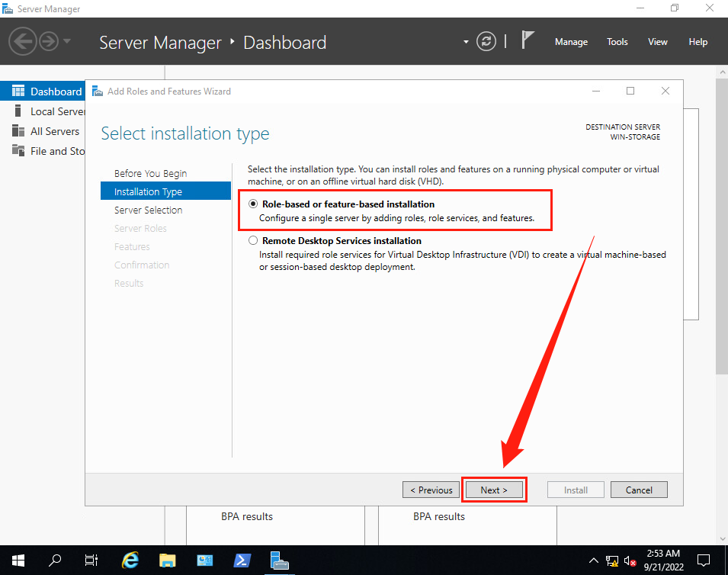The image size is (728, 575).
Task: Select Remote Desktop Services installation option
Action: coord(254,241)
